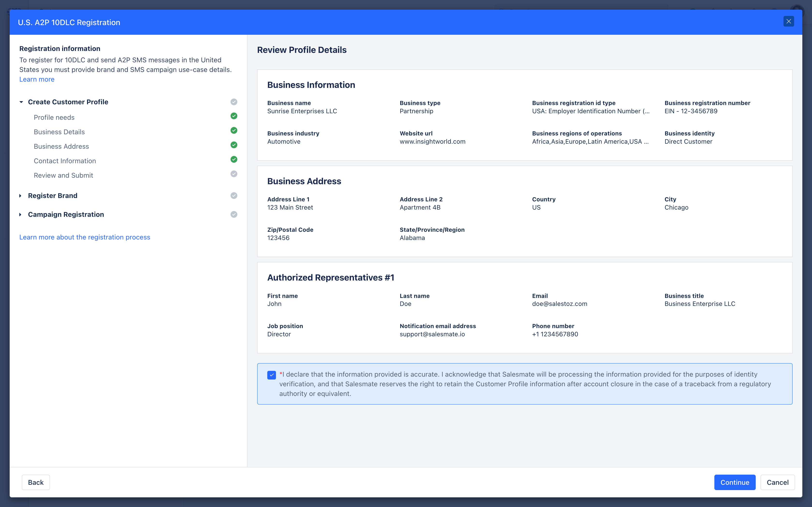Click the green check next to Business Details

pos(234,130)
